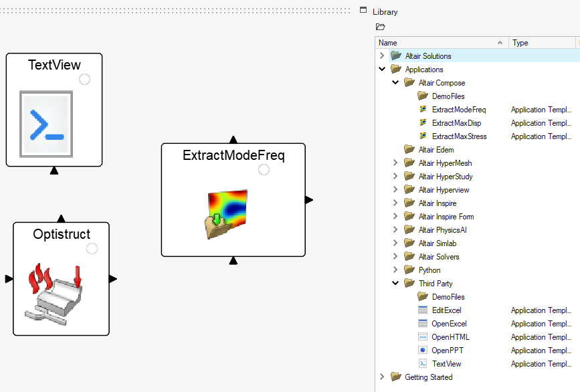Expand the Altair HyperMesh folder
The height and width of the screenshot is (392, 580).
pos(395,163)
